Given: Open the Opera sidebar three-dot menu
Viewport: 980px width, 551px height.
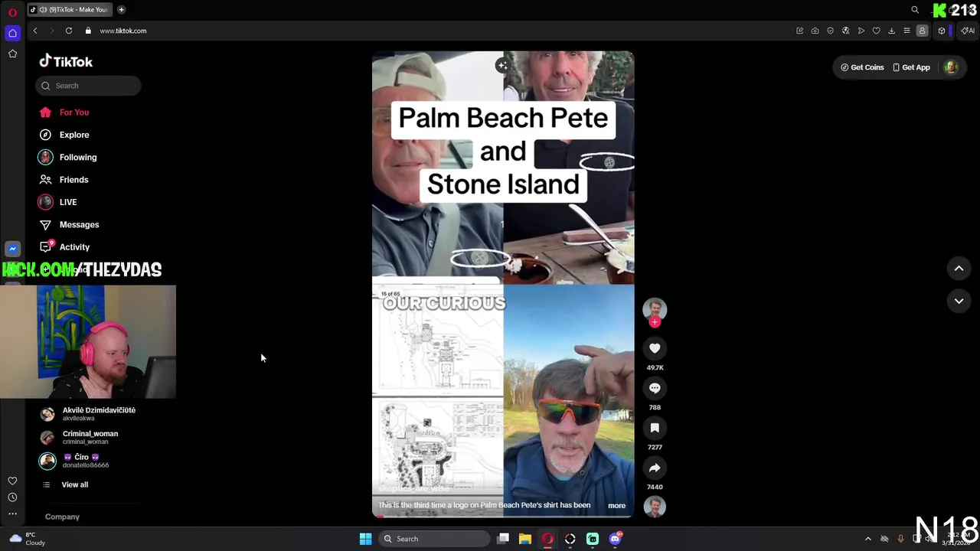Looking at the screenshot, I should [x=12, y=514].
